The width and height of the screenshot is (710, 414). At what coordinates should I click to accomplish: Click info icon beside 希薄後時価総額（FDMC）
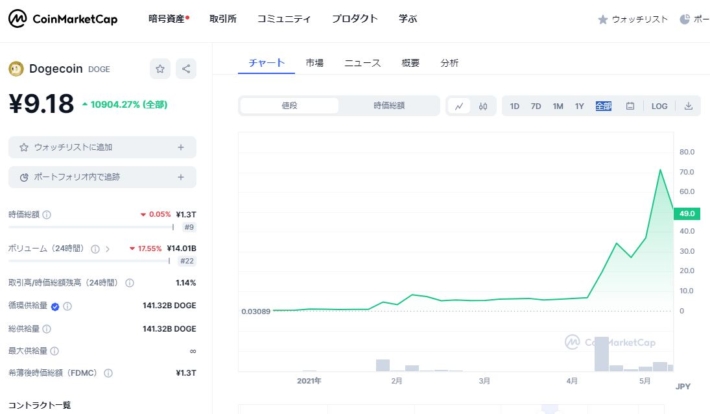[108, 373]
